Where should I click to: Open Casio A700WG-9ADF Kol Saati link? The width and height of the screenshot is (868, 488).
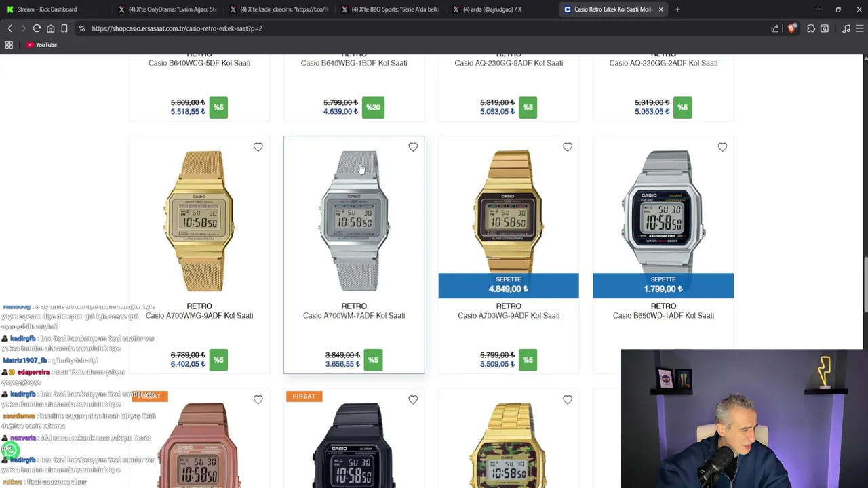pyautogui.click(x=509, y=316)
